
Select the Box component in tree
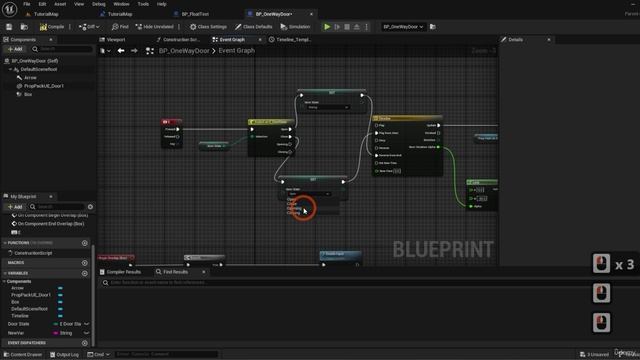pos(28,94)
